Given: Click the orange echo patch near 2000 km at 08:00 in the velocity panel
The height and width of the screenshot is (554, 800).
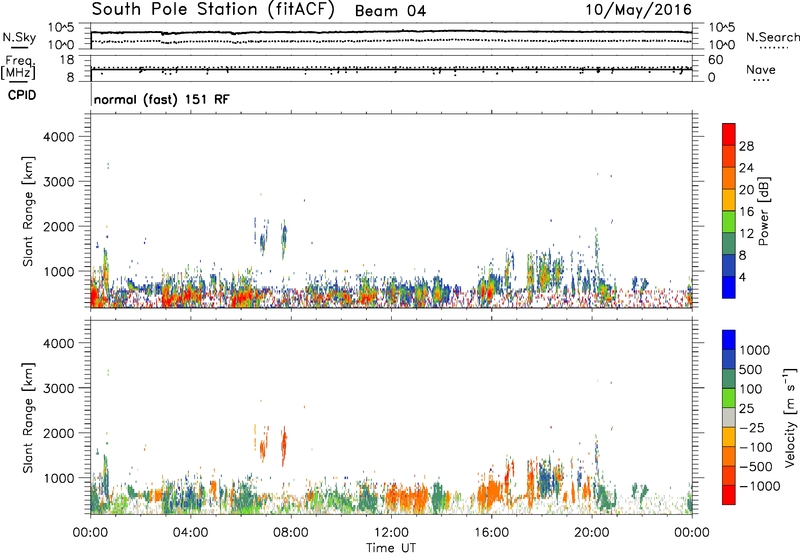Looking at the screenshot, I should click(x=284, y=446).
